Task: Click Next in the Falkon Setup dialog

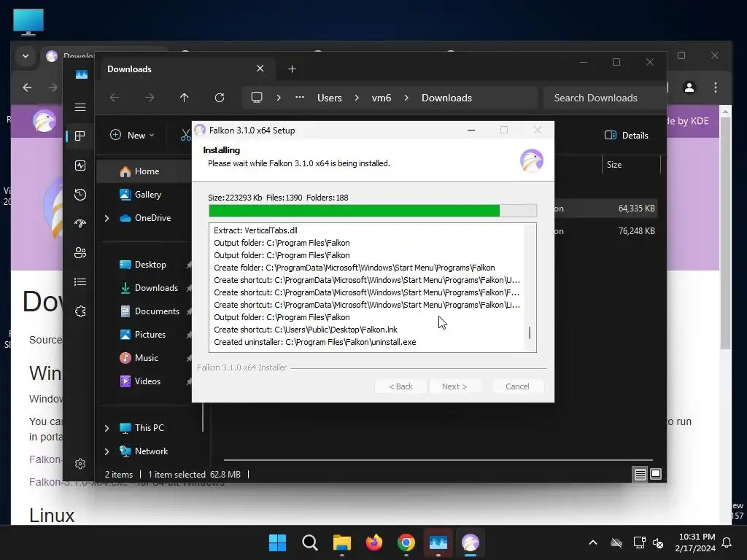Action: [x=454, y=386]
